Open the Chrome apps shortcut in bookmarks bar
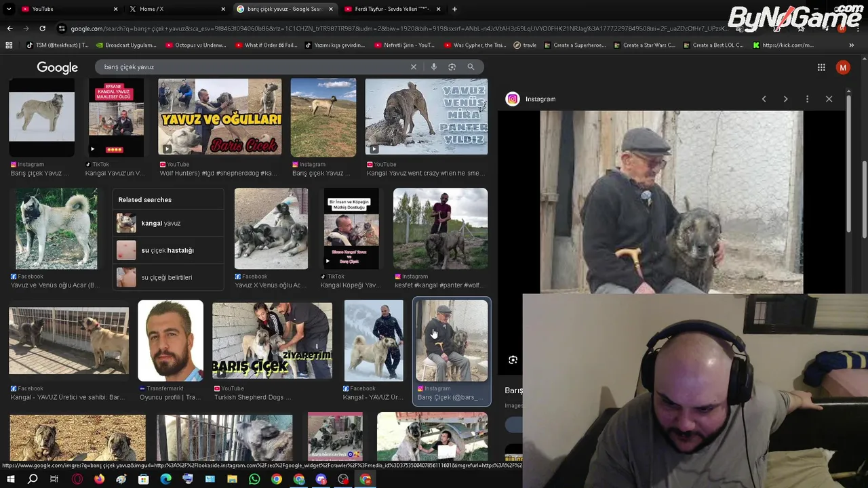 tap(9, 45)
